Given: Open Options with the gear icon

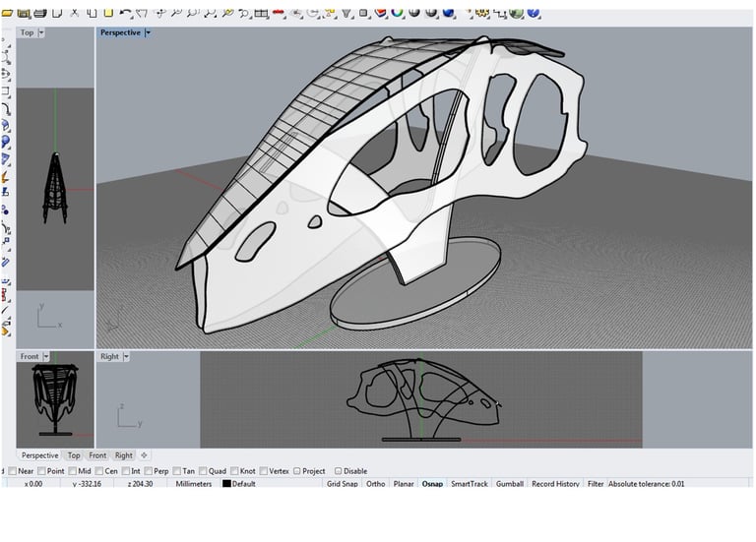Looking at the screenshot, I should click(x=482, y=13).
